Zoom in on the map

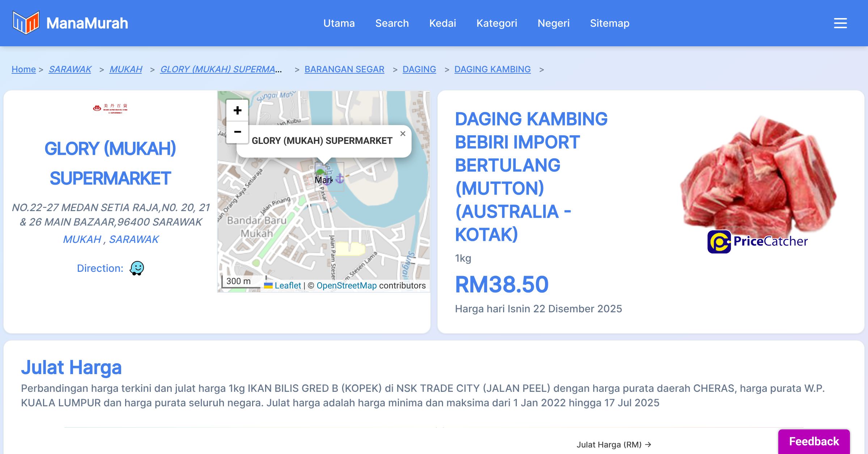pos(237,111)
